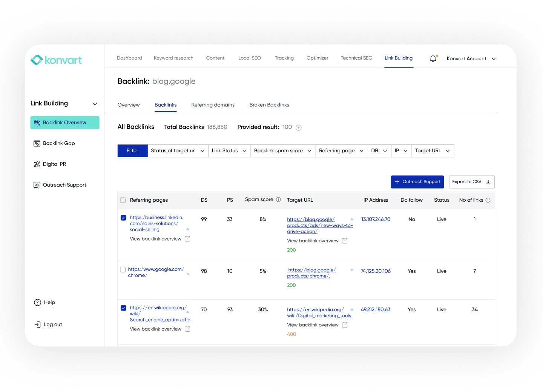Switch to the Referring domains tab

click(213, 105)
